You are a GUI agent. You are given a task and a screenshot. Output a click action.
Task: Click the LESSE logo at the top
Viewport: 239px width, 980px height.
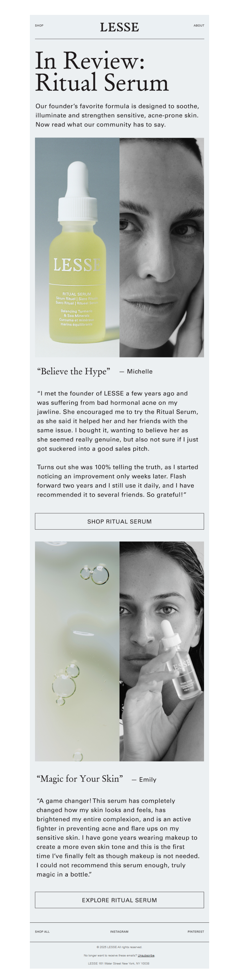tap(119, 27)
